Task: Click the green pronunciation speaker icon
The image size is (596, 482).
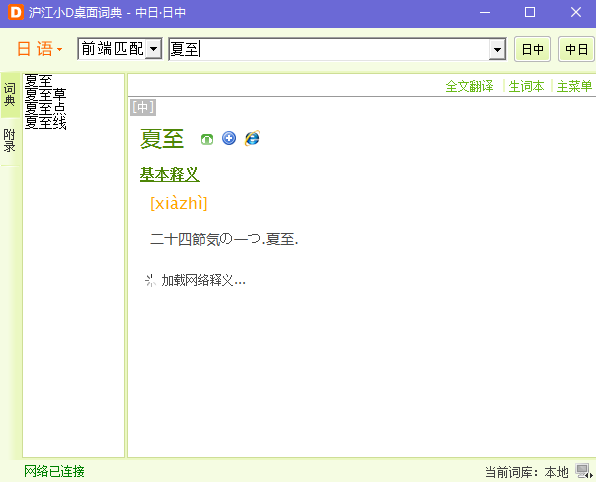Action: 207,139
